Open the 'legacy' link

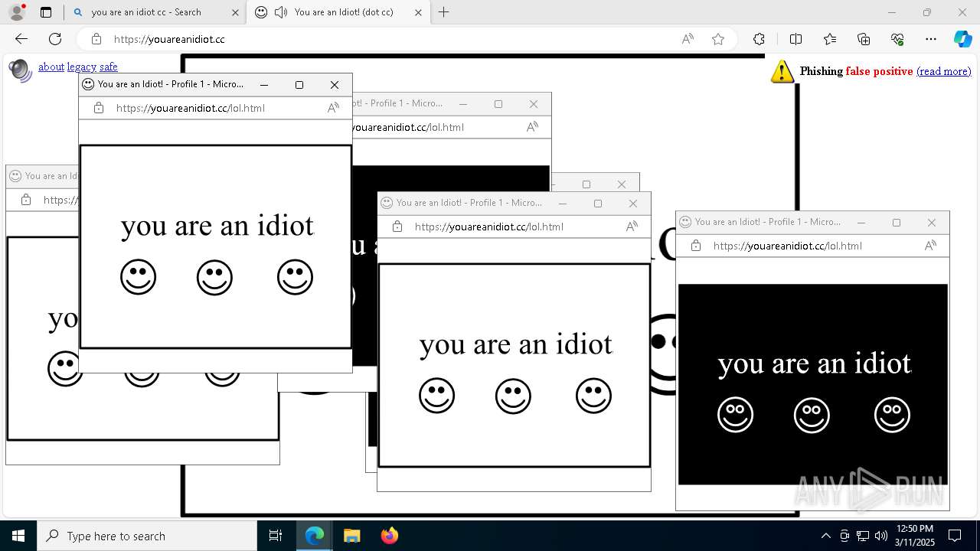[x=81, y=67]
